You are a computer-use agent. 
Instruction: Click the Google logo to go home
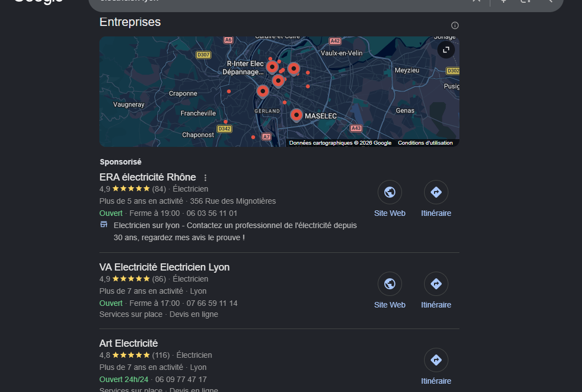click(39, 1)
